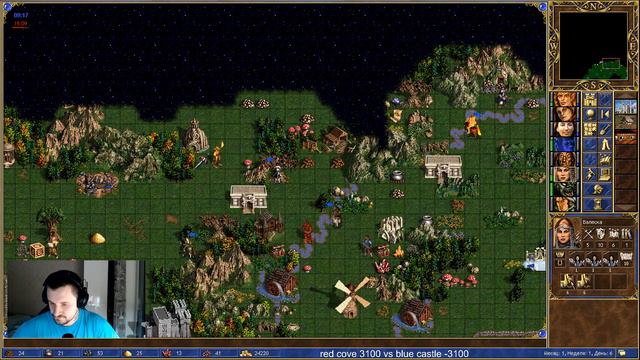Open the adventure options tent button
This screenshot has width=640, height=360.
[605, 144]
